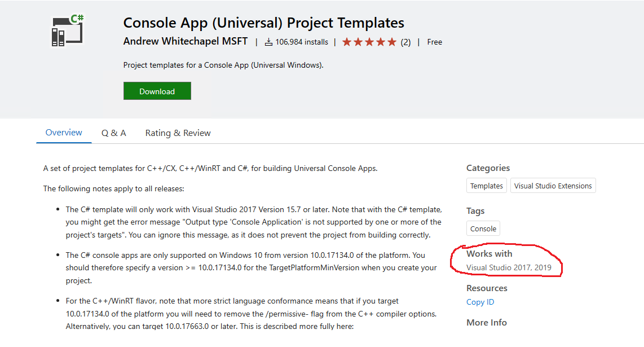Click the five-star rating icons

coord(369,42)
